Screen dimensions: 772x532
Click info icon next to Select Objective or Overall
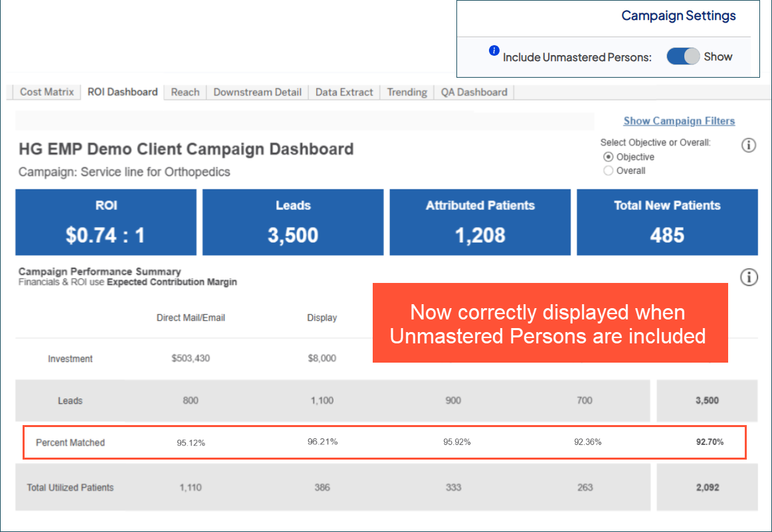(x=748, y=145)
